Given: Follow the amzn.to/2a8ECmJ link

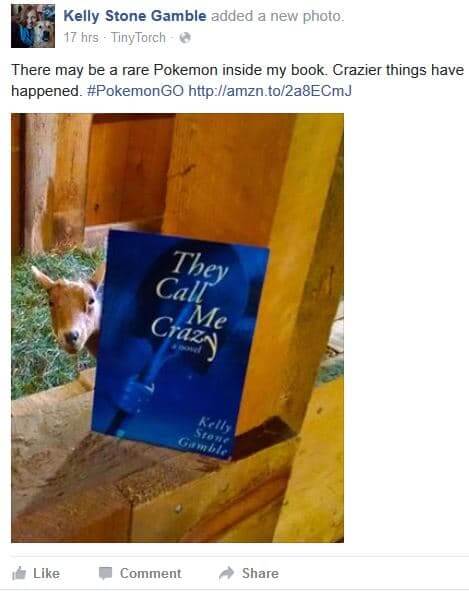Looking at the screenshot, I should click(270, 91).
